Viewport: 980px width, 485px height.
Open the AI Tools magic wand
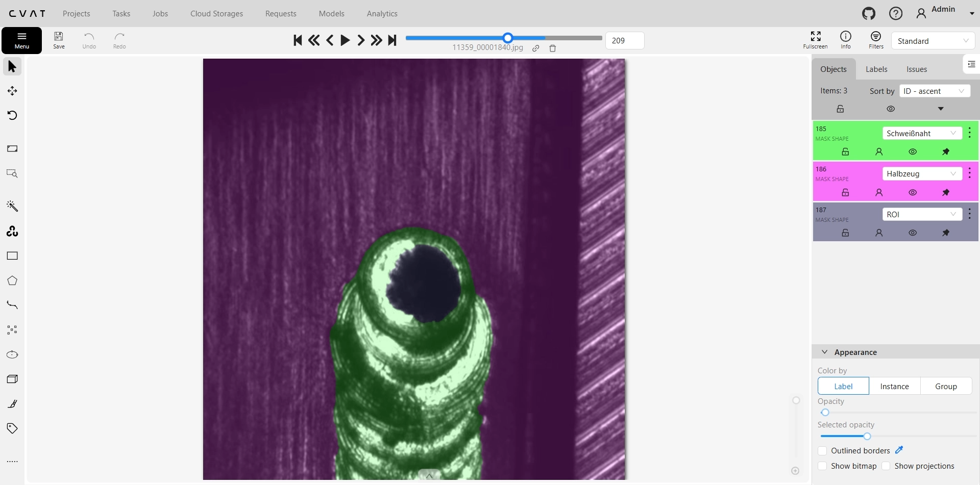coord(12,206)
